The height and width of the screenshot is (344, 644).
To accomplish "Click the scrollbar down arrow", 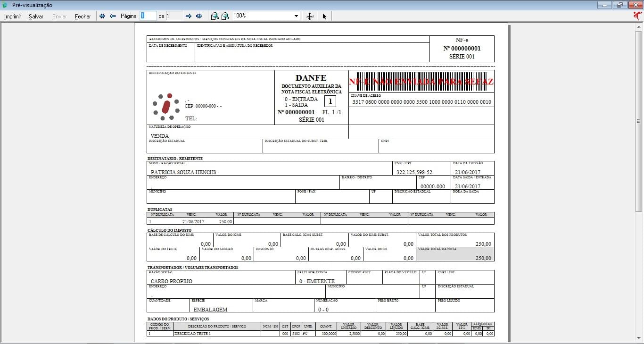I will [639, 338].
